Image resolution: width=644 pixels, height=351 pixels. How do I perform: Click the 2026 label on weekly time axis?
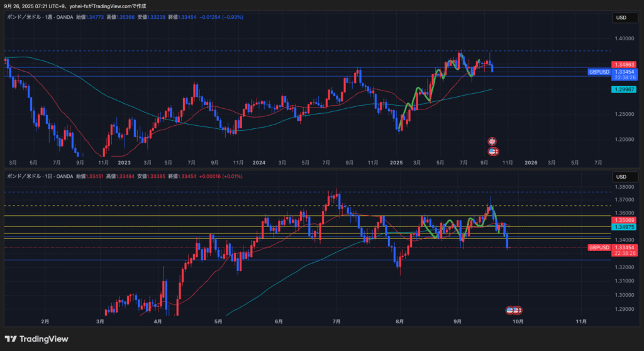tap(530, 162)
